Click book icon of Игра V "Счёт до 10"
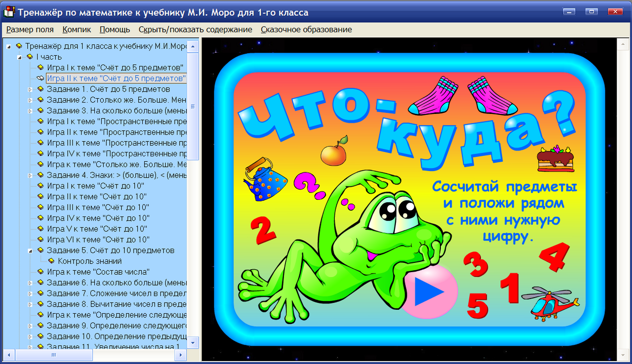Image resolution: width=632 pixels, height=364 pixels. [x=40, y=229]
